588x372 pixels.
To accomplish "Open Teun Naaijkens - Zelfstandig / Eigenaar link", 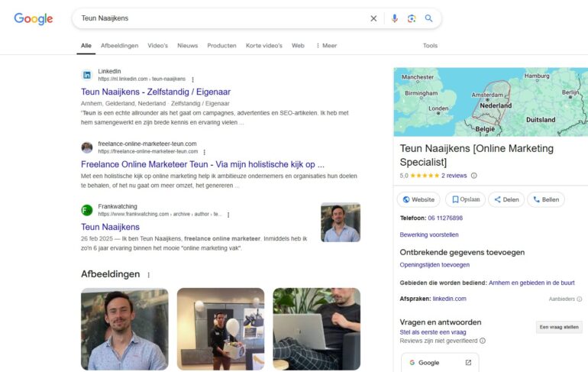I will tap(156, 92).
